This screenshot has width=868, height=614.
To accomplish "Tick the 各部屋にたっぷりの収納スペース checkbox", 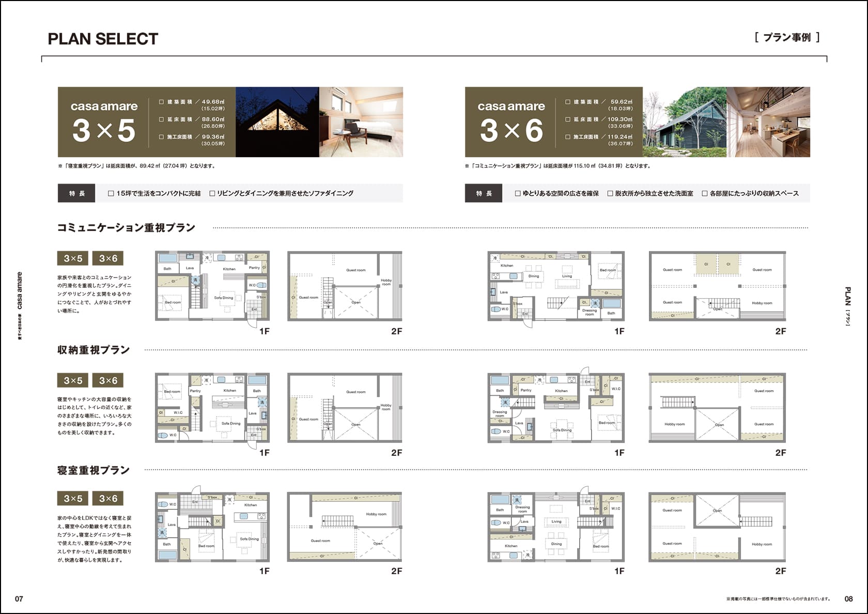I will (705, 193).
